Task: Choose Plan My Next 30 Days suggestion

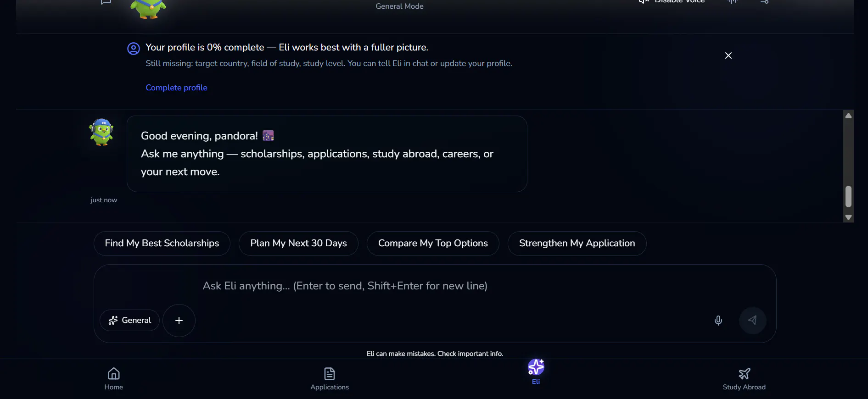Action: 298,244
